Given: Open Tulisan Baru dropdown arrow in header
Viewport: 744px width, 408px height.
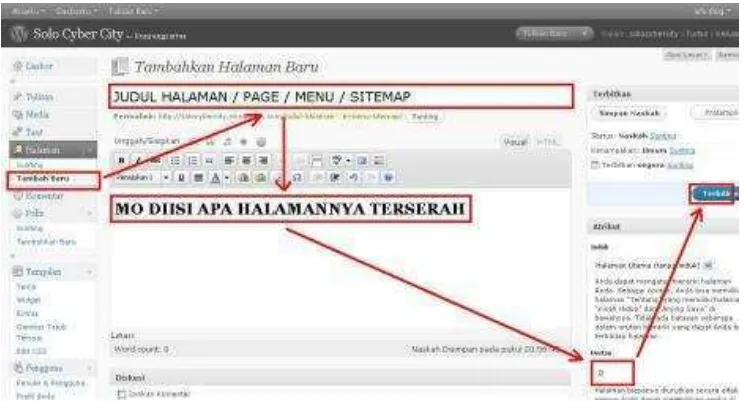Looking at the screenshot, I should (x=585, y=34).
